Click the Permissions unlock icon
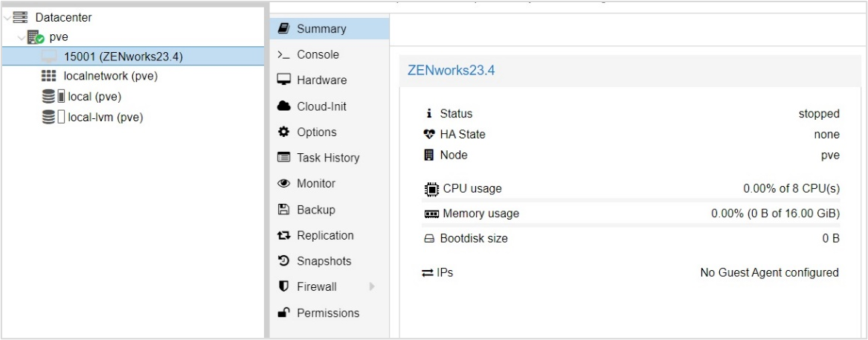This screenshot has width=868, height=340. click(x=283, y=313)
